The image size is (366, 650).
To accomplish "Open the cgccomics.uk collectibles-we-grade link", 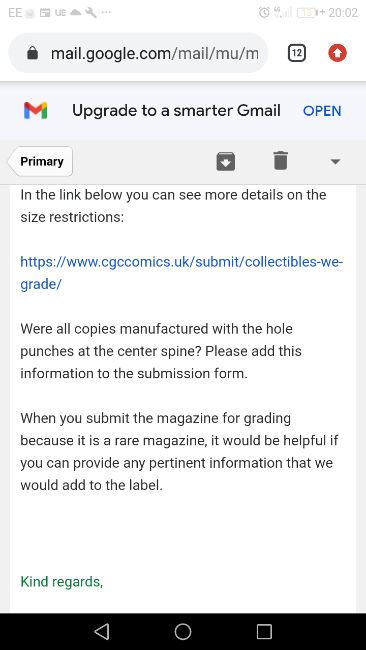I will tap(182, 273).
